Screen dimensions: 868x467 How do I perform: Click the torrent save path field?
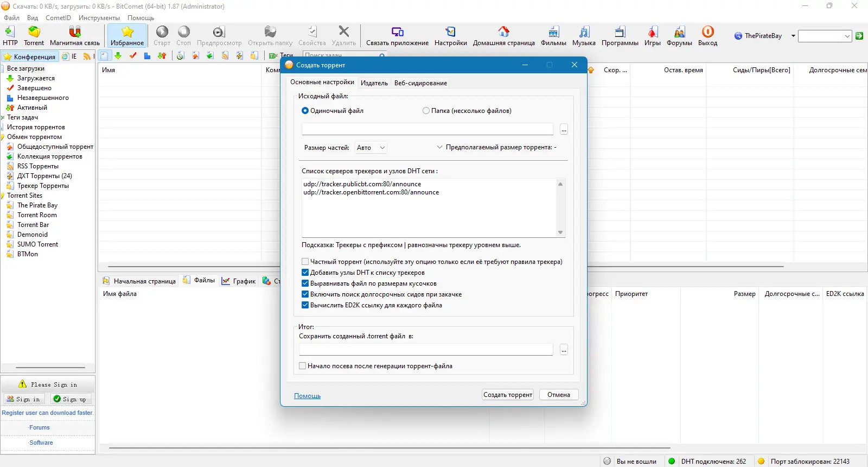(x=426, y=350)
